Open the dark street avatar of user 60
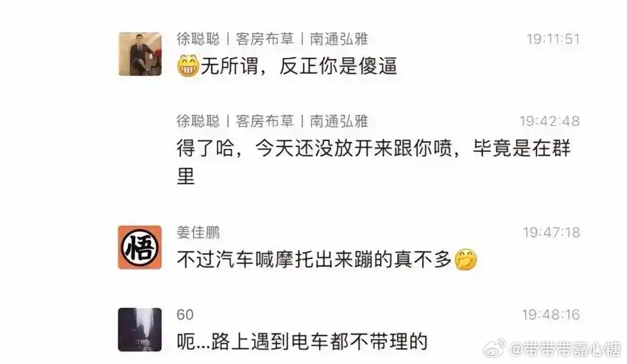This screenshot has width=627, height=364. coord(140,329)
